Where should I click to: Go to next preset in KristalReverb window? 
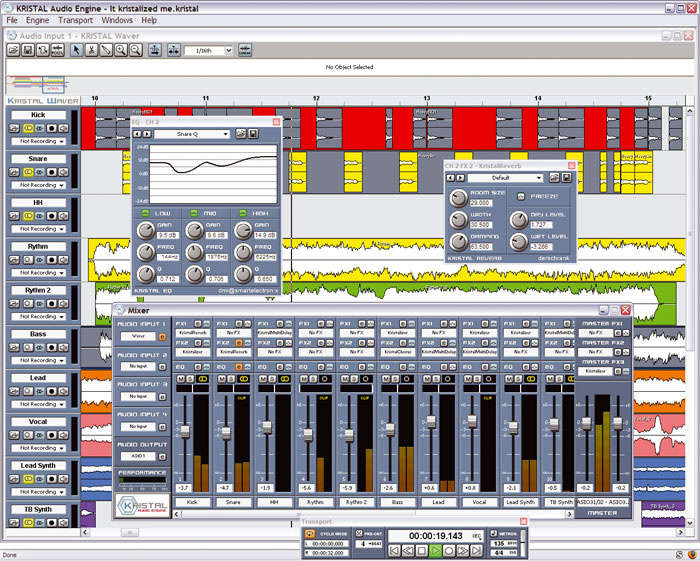(x=460, y=178)
